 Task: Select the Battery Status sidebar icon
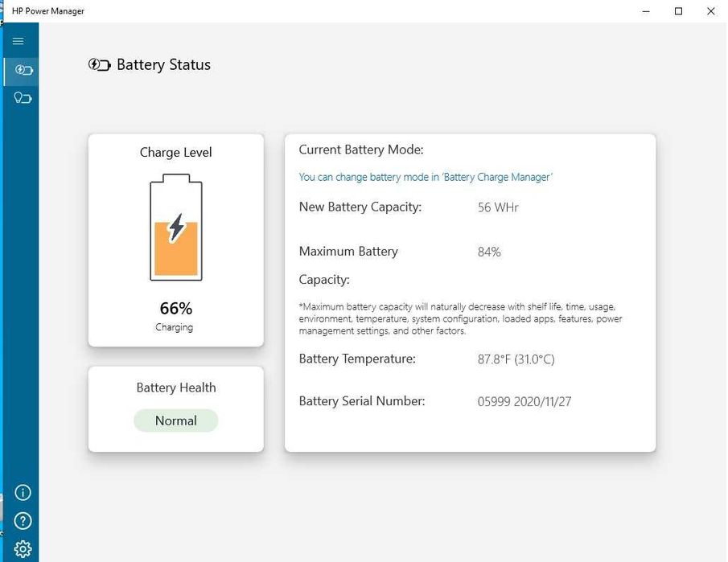(23, 70)
